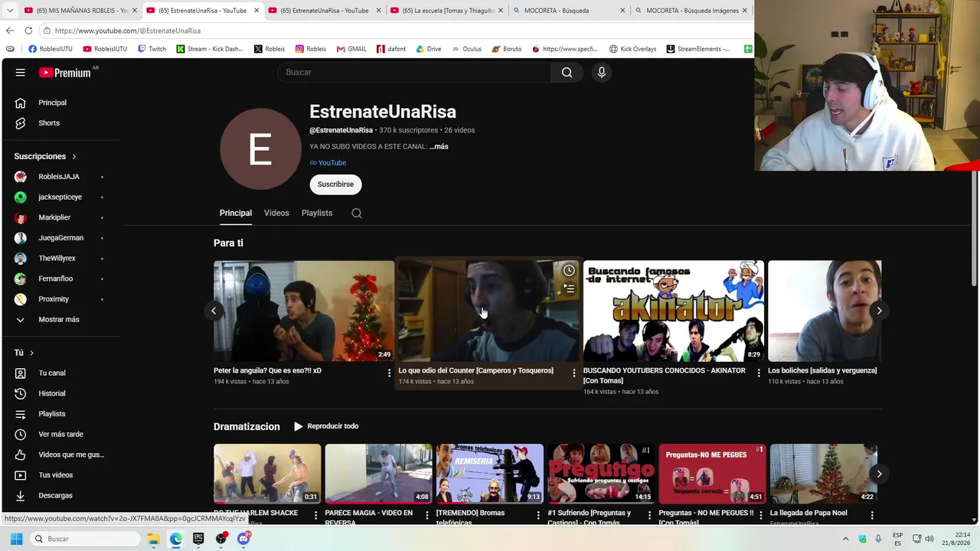Open the YouTube link under channel description

point(328,162)
